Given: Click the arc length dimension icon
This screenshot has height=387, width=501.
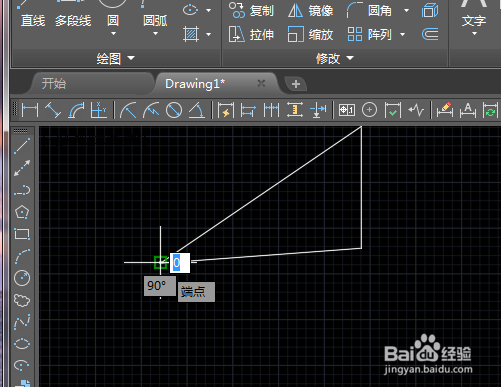Looking at the screenshot, I should tap(76, 110).
